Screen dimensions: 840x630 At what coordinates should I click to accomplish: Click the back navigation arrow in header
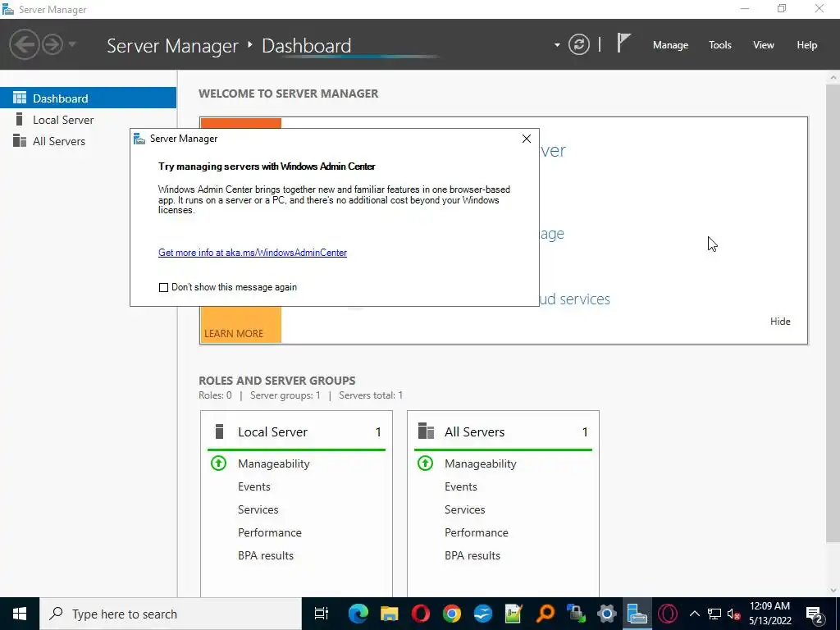point(25,44)
